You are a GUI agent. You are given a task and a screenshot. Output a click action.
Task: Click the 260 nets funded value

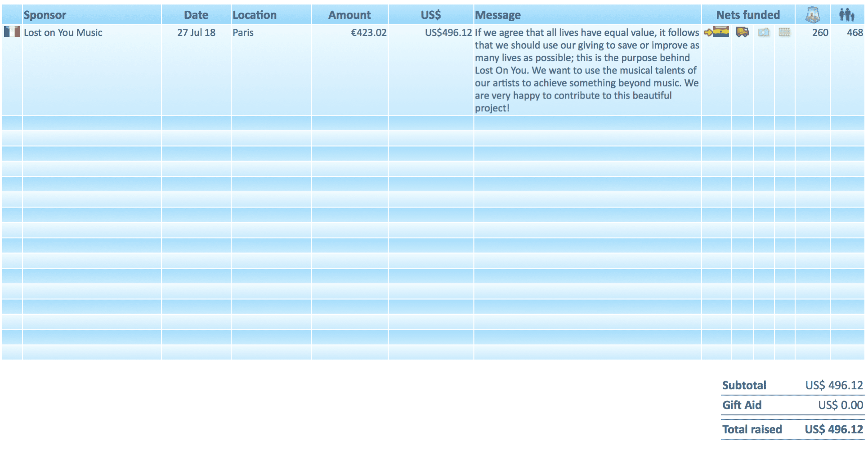click(x=820, y=32)
